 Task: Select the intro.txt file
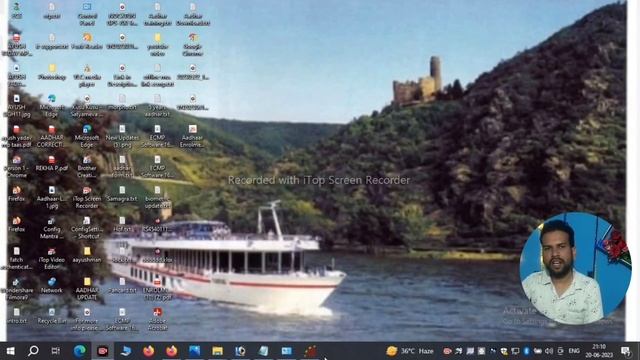coord(16,316)
